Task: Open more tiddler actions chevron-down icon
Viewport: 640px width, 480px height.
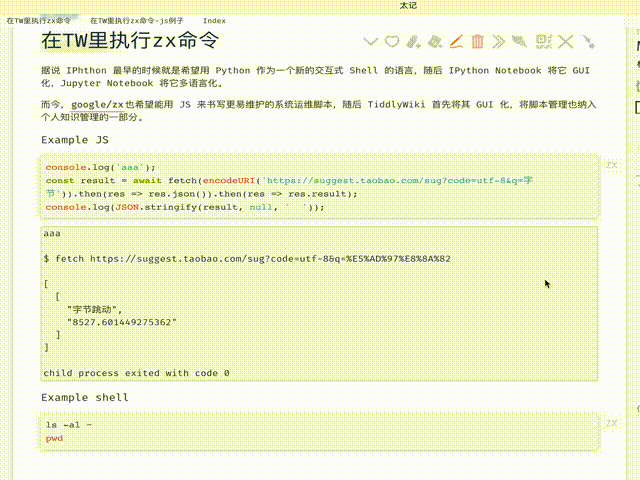Action: tap(371, 42)
